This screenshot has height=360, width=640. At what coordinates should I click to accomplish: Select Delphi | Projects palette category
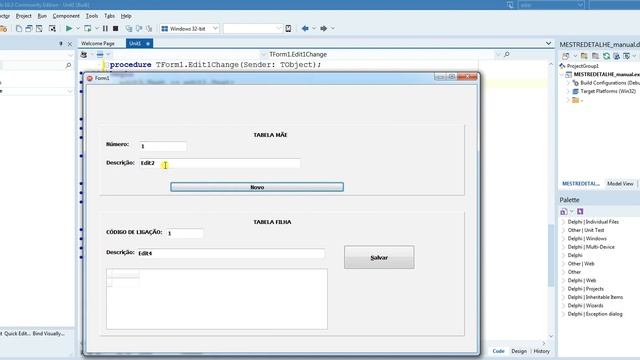click(x=585, y=289)
